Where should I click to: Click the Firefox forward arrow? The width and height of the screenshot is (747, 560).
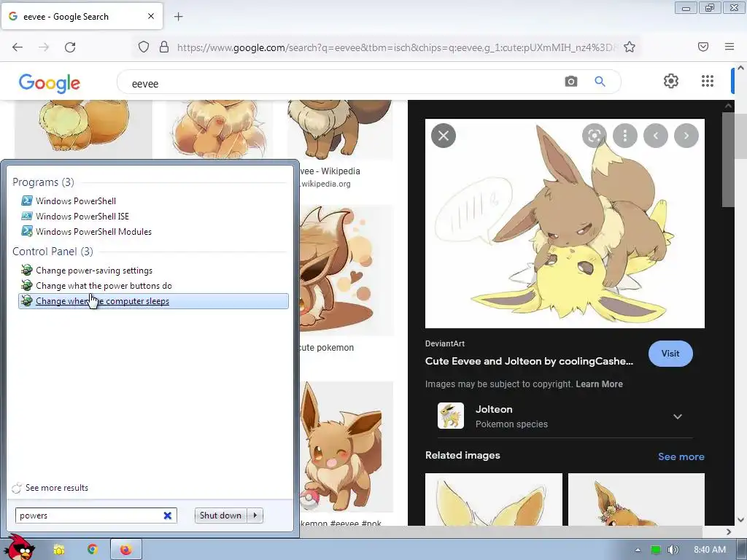tap(44, 47)
